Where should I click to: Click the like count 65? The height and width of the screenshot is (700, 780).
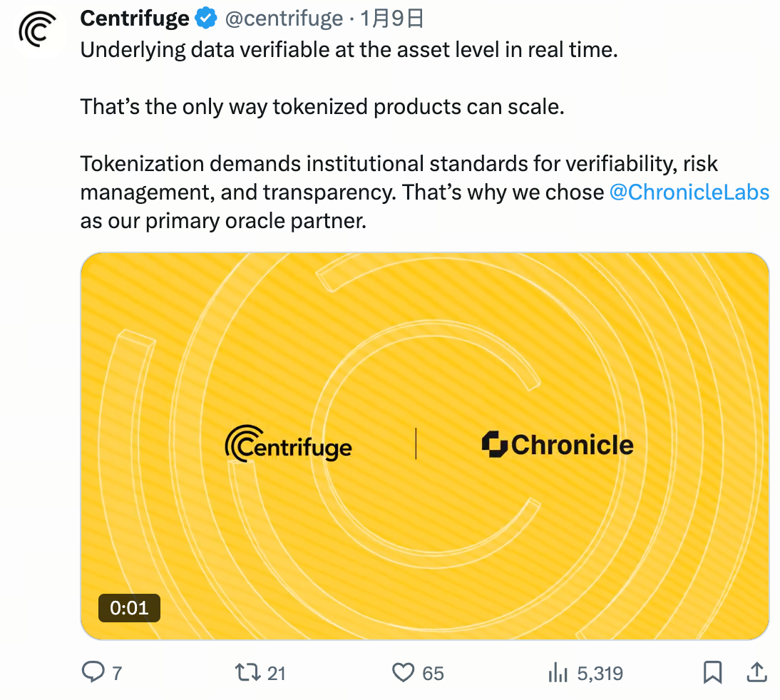click(x=433, y=673)
